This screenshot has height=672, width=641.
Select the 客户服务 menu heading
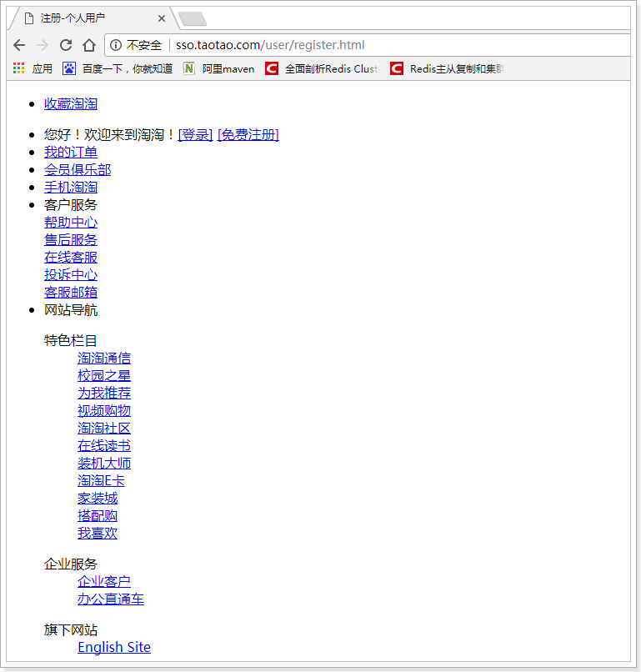pos(71,205)
